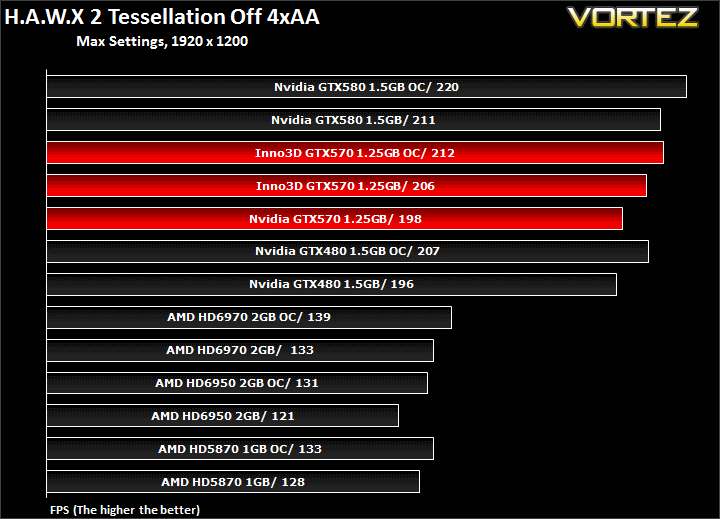Viewport: 720px width, 519px height.
Task: Click the AMD HD6950 2GB OC 131 bar
Action: point(237,383)
